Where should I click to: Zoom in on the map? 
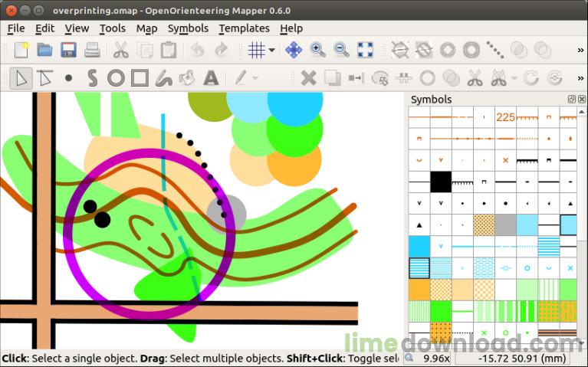(317, 50)
